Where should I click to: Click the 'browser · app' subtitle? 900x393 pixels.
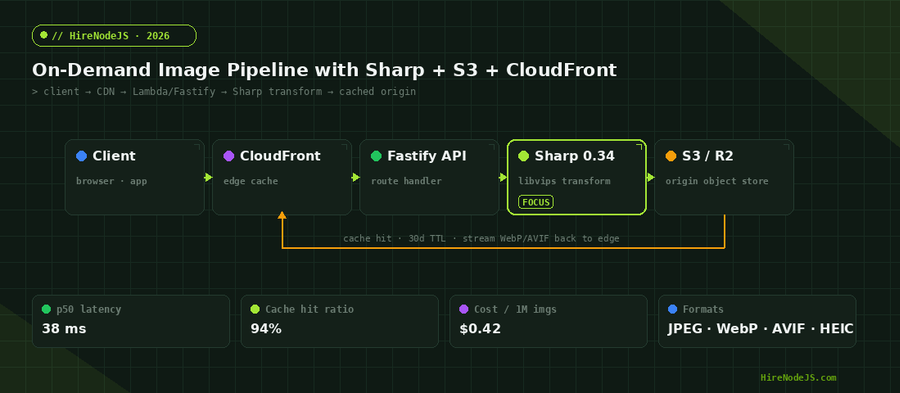(x=112, y=181)
